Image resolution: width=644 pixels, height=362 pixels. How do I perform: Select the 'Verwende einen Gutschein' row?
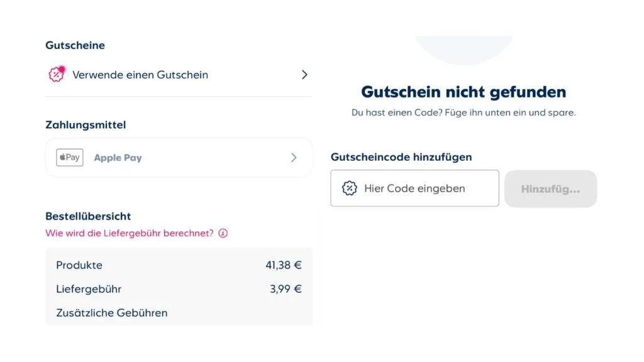click(x=141, y=75)
